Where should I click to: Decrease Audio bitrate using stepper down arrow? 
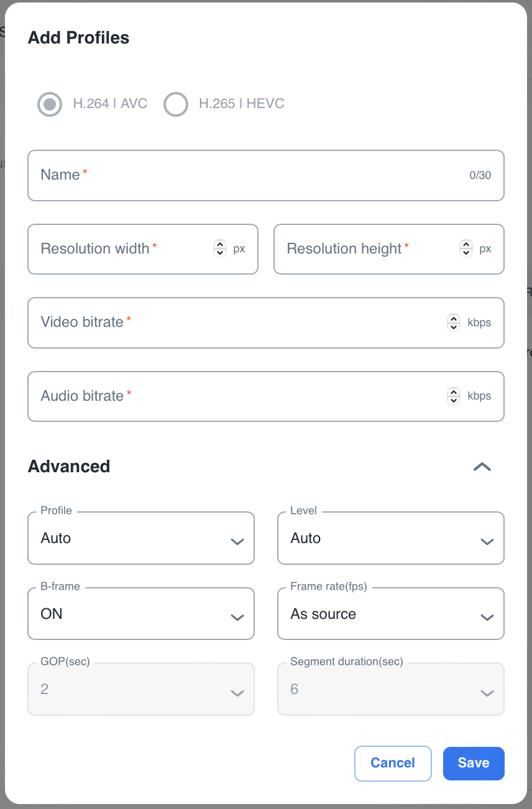point(454,400)
